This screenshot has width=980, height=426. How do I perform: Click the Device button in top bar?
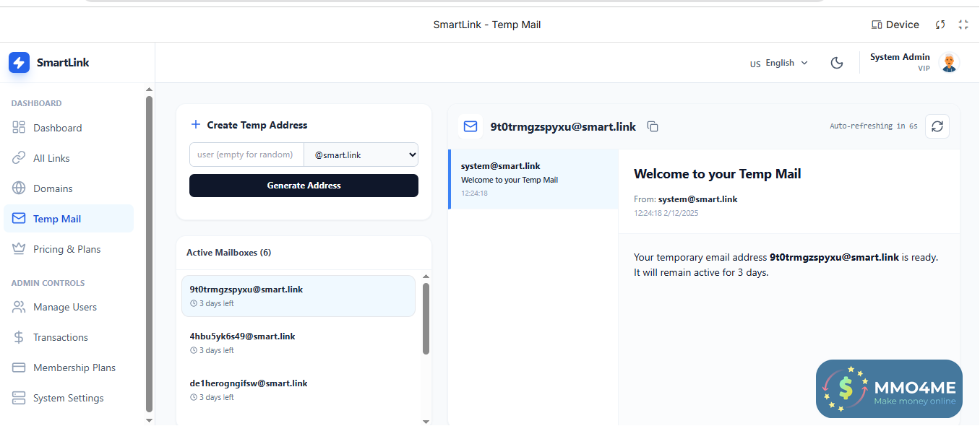point(895,25)
